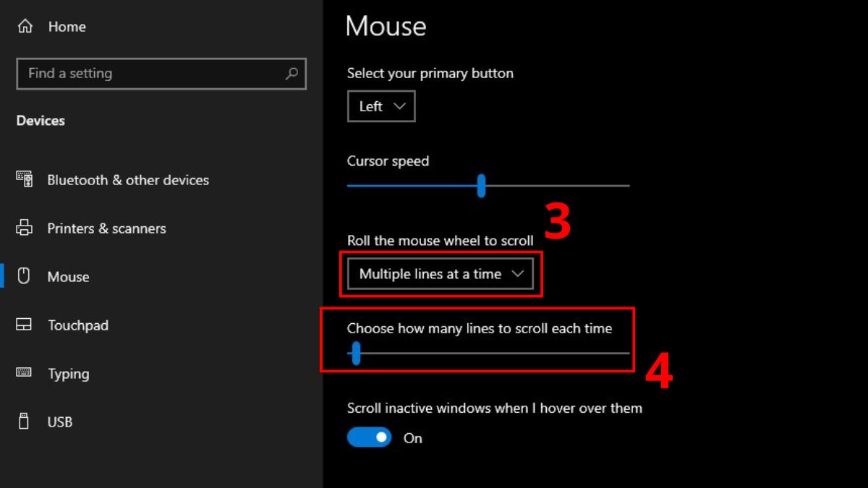Click the Typing keyboard icon
This screenshot has height=488, width=868.
(x=24, y=373)
